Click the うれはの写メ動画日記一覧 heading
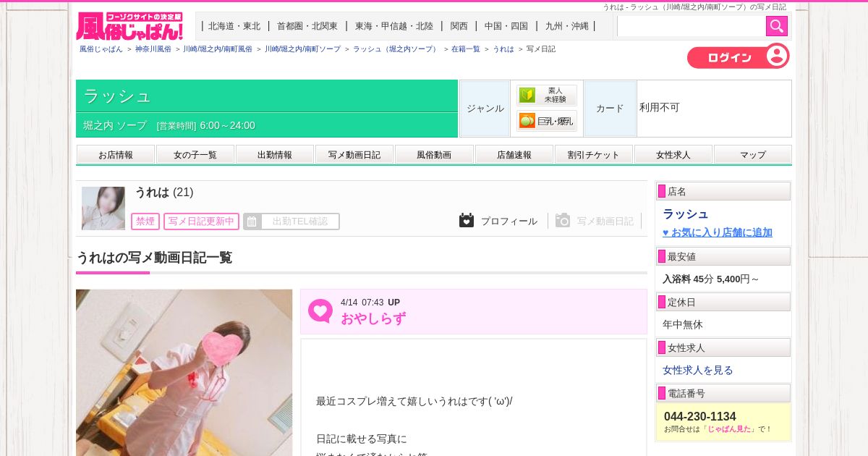 [154, 258]
